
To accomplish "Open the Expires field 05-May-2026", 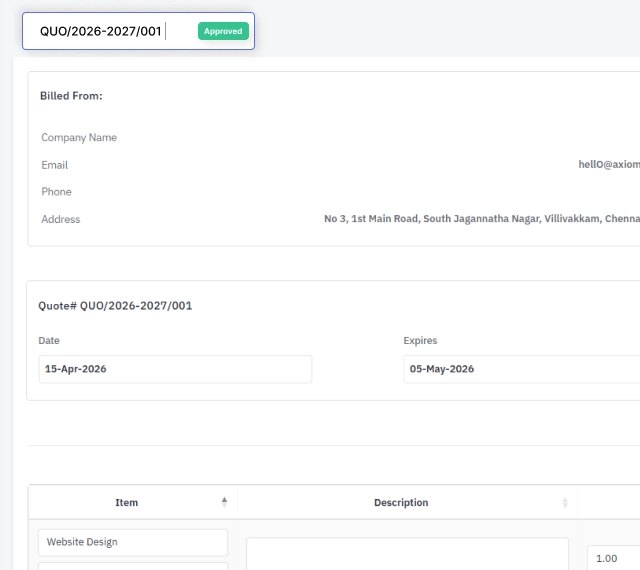I will click(x=522, y=369).
